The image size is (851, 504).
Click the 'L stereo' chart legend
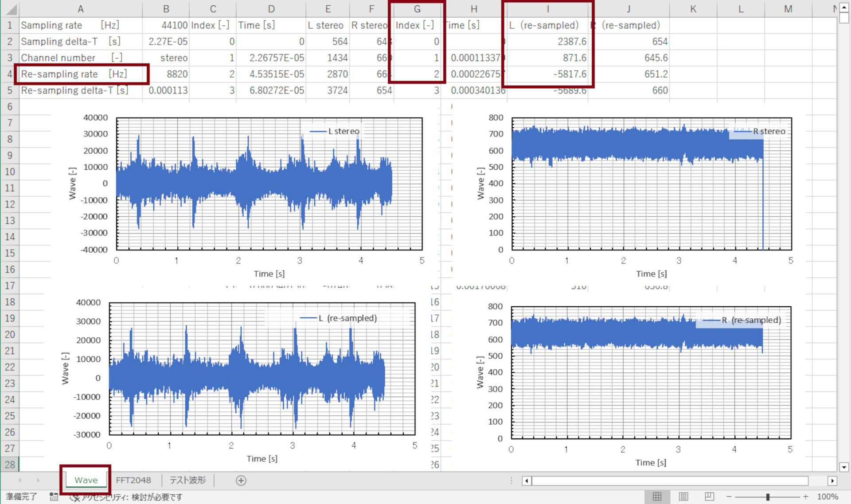[335, 131]
